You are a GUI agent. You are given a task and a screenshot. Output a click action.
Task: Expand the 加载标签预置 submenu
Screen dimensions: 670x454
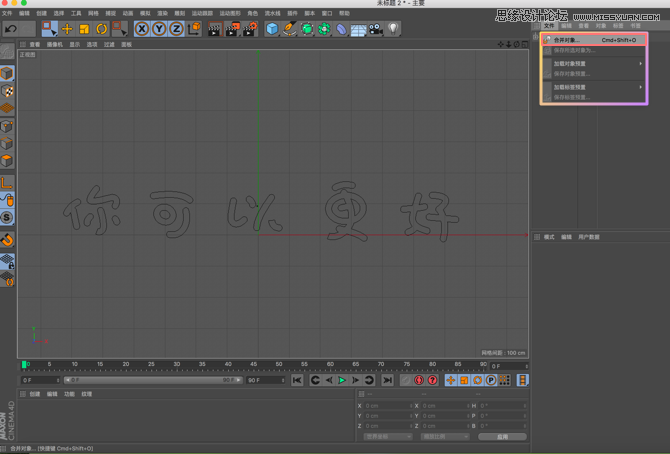(594, 87)
